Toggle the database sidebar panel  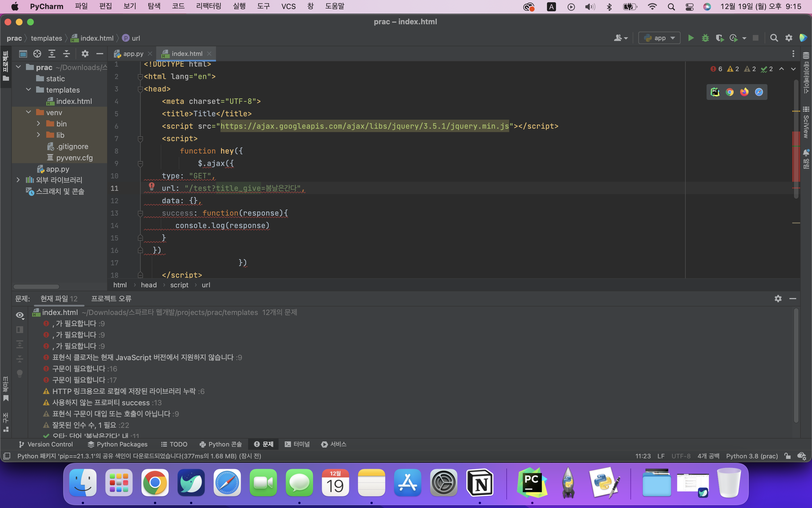[x=806, y=73]
